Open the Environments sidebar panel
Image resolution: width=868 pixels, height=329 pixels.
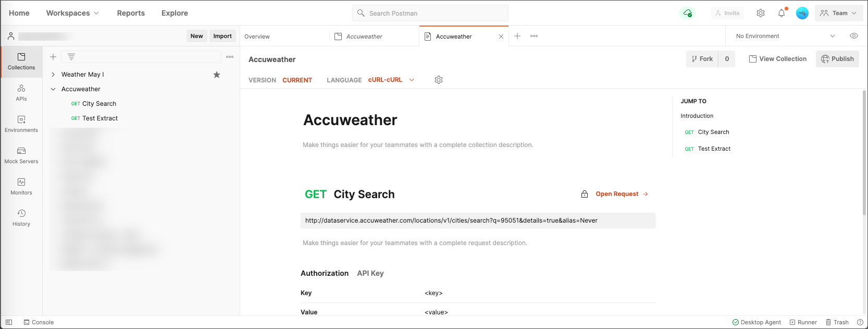coord(21,124)
